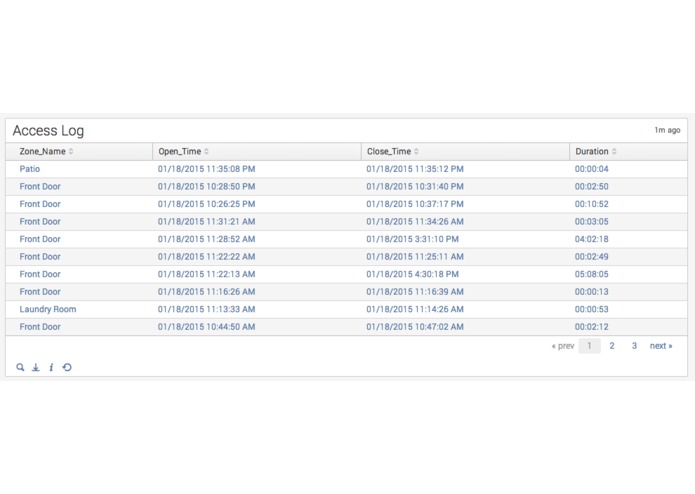Screen dimensions: 695x494
Task: Click open time 01/18/2015 11:16:26 AM
Action: [207, 292]
